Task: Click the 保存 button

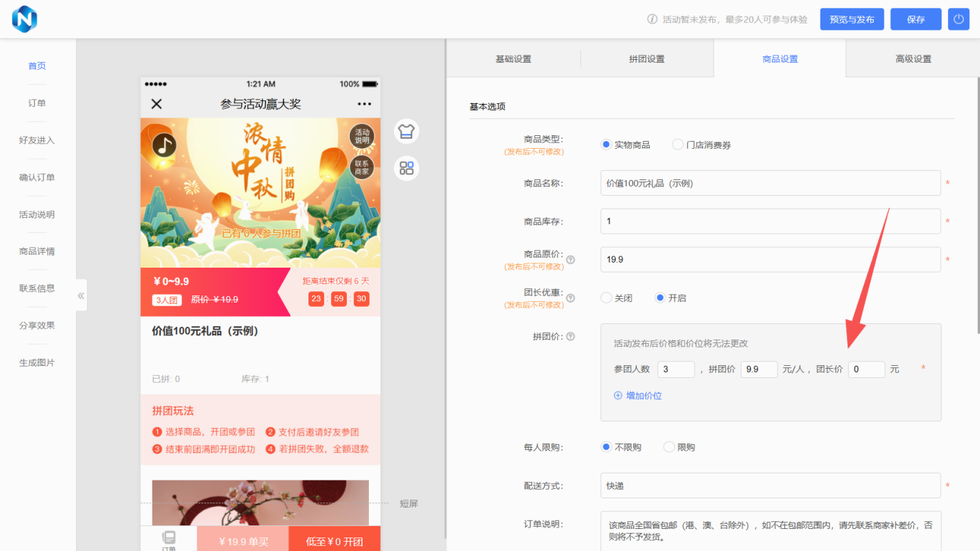Action: (915, 19)
